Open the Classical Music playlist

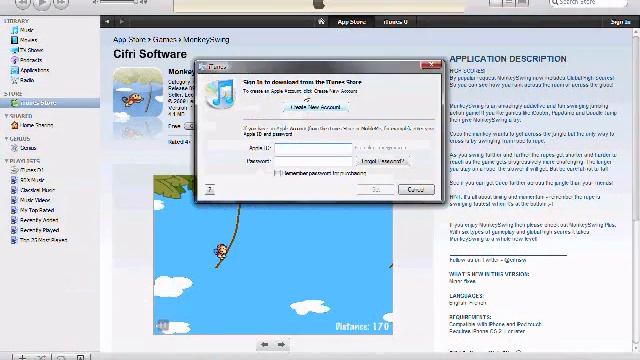[37, 190]
